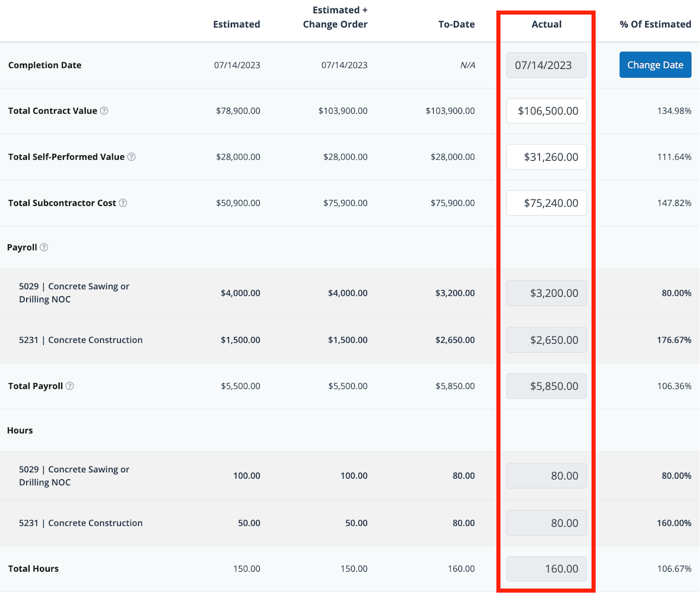Image resolution: width=700 pixels, height=599 pixels.
Task: Select Actual payroll field for 5231 Concrete Construction
Action: click(546, 340)
